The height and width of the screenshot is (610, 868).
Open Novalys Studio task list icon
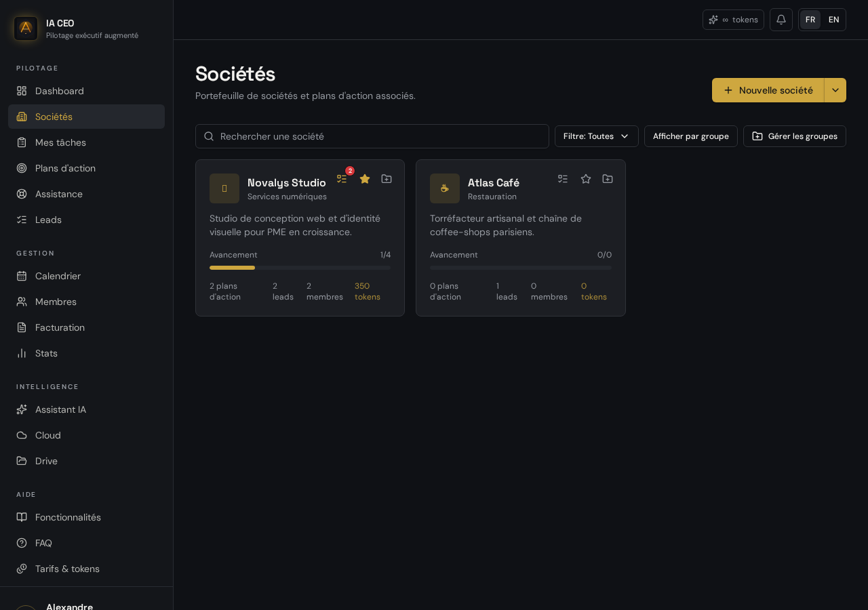pyautogui.click(x=342, y=179)
